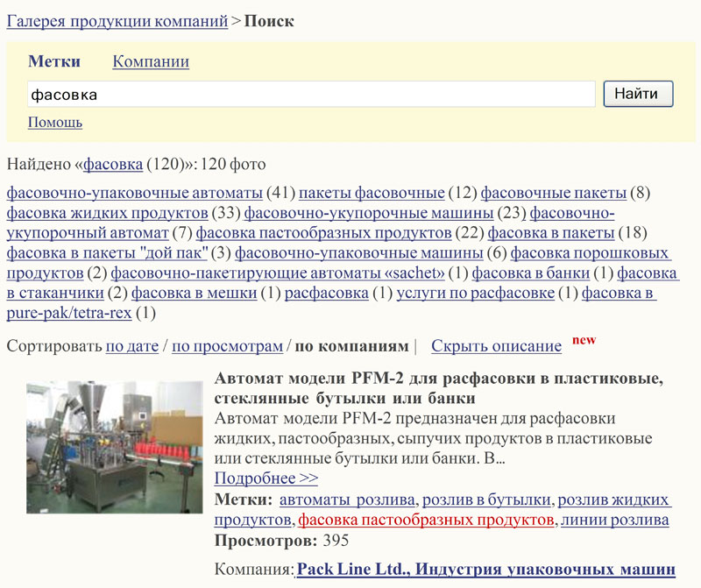Open the 'услуги по расфасовке' tag
701x588 pixels.
(x=475, y=294)
